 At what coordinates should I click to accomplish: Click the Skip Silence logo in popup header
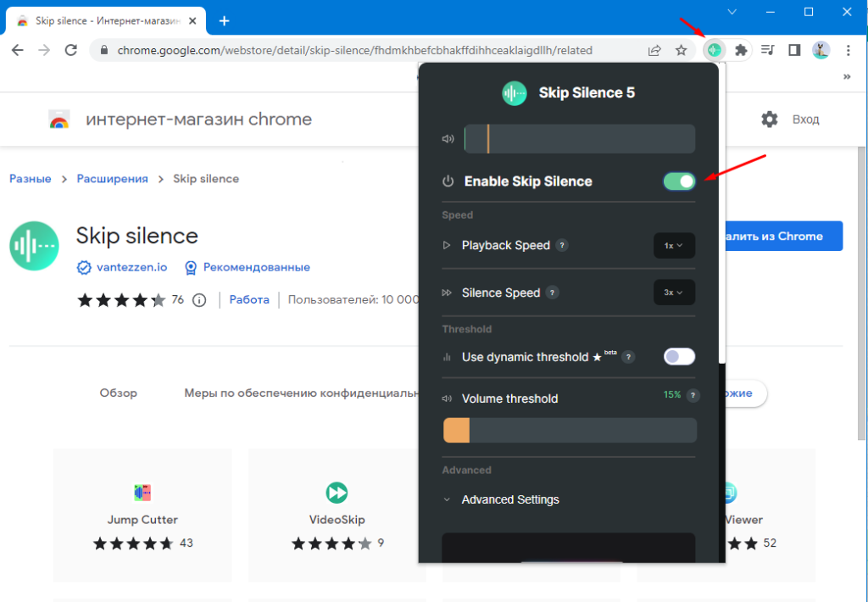pos(515,93)
